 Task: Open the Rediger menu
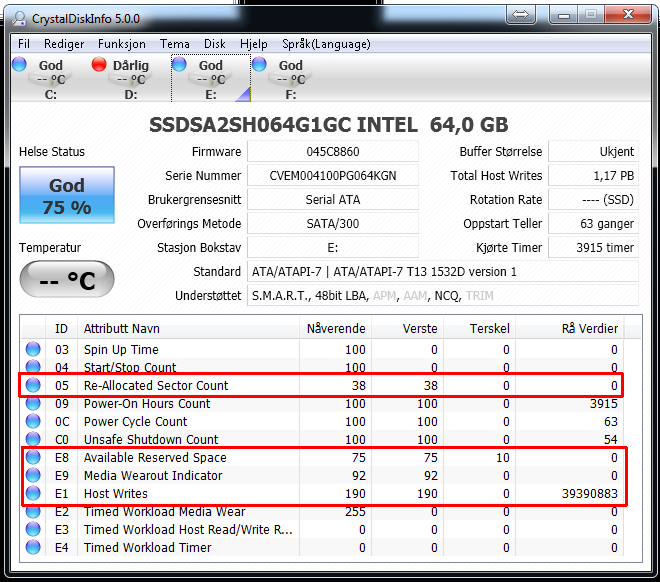64,44
